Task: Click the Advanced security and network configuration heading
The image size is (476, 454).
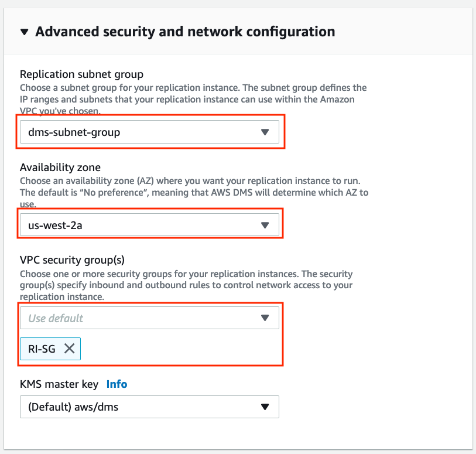Action: [x=185, y=32]
